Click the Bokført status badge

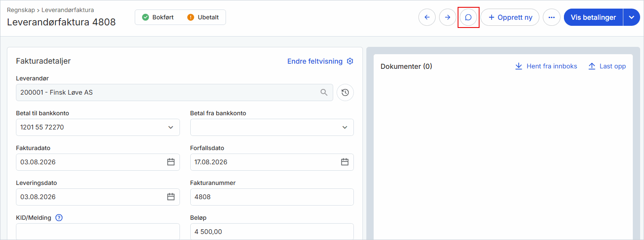158,17
